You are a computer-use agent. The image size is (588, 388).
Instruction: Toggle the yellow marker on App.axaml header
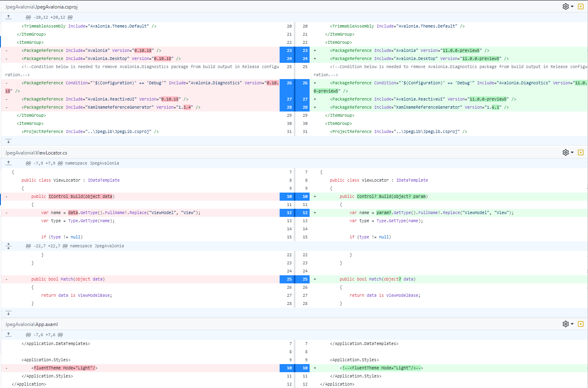pyautogui.click(x=581, y=324)
